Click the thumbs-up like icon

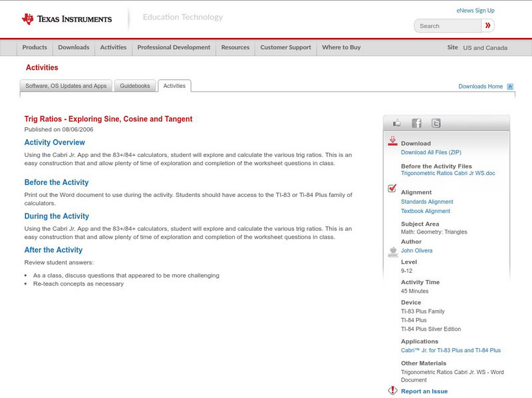[396, 123]
